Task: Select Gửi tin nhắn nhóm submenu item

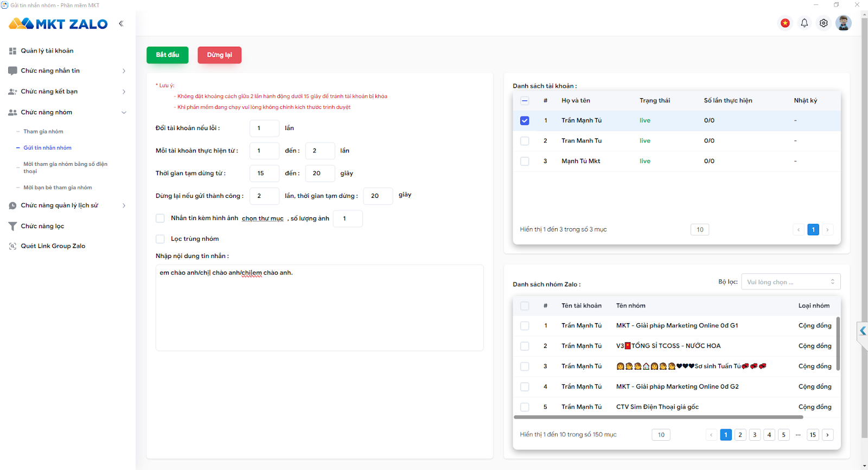Action: coord(47,148)
